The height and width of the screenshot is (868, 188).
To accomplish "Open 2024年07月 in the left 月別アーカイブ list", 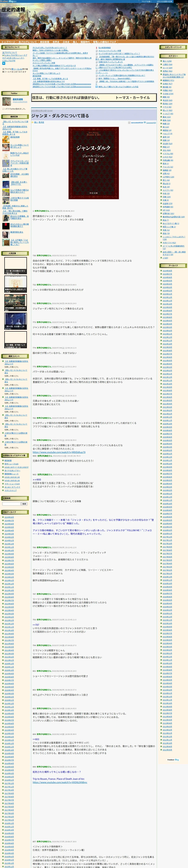I will pyautogui.click(x=9, y=521).
